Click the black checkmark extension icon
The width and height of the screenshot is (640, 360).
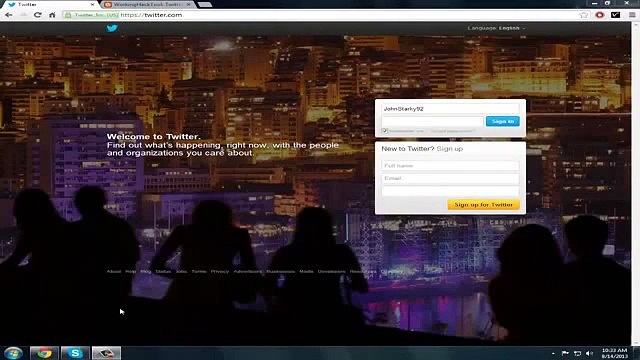tap(616, 15)
